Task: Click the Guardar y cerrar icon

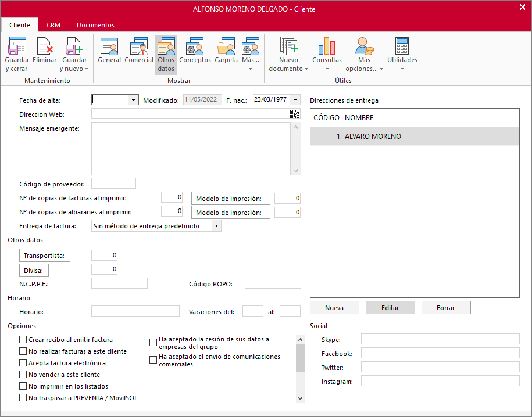Action: coord(17,46)
